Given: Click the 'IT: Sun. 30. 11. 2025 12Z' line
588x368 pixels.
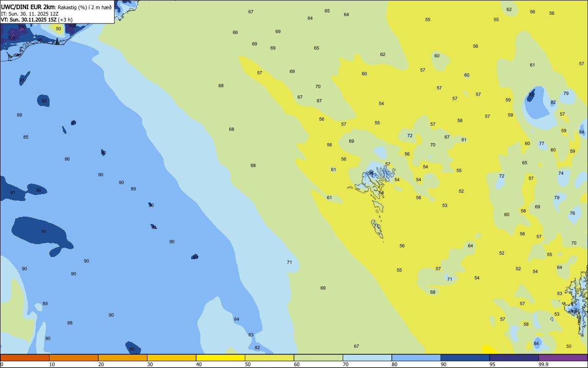Looking at the screenshot, I should (x=30, y=14).
